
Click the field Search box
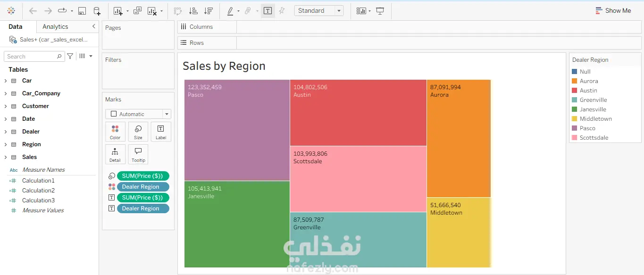click(x=31, y=57)
